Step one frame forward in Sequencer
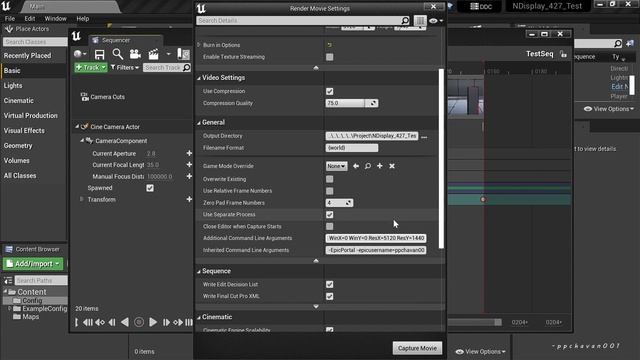 pyautogui.click(x=166, y=322)
